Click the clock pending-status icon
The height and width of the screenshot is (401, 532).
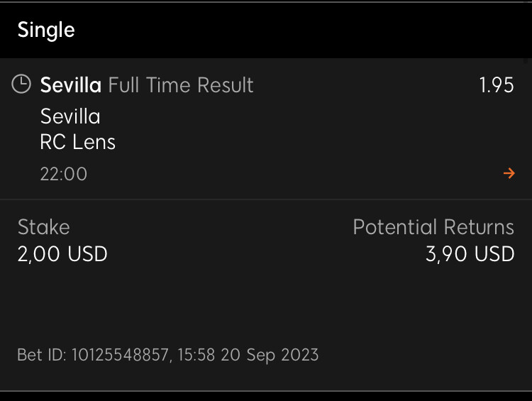(x=21, y=84)
